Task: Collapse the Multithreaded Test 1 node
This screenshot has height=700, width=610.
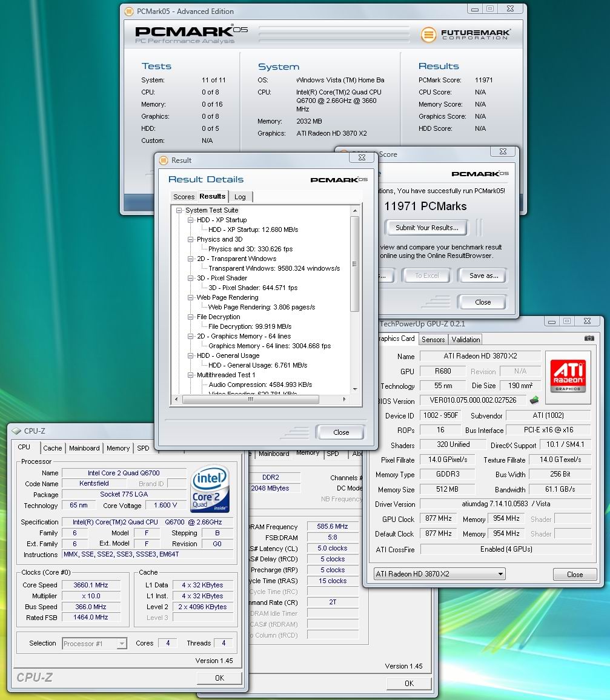Action: 191,375
